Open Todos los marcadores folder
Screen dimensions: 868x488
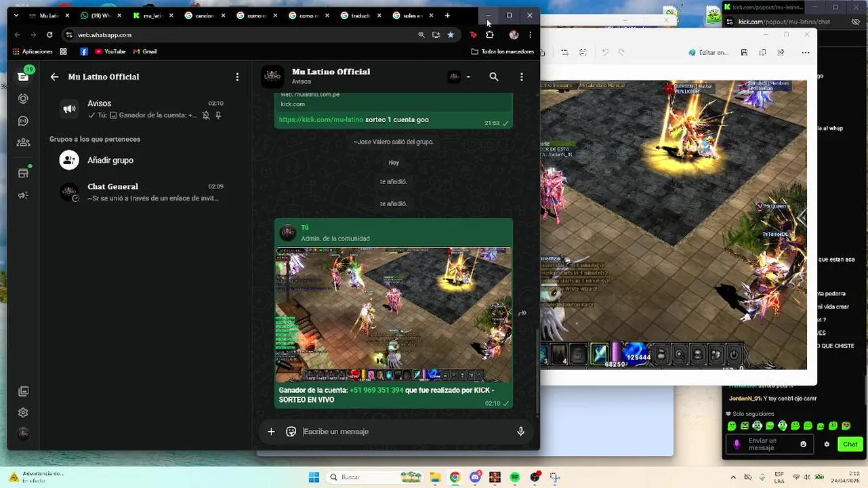coord(503,52)
